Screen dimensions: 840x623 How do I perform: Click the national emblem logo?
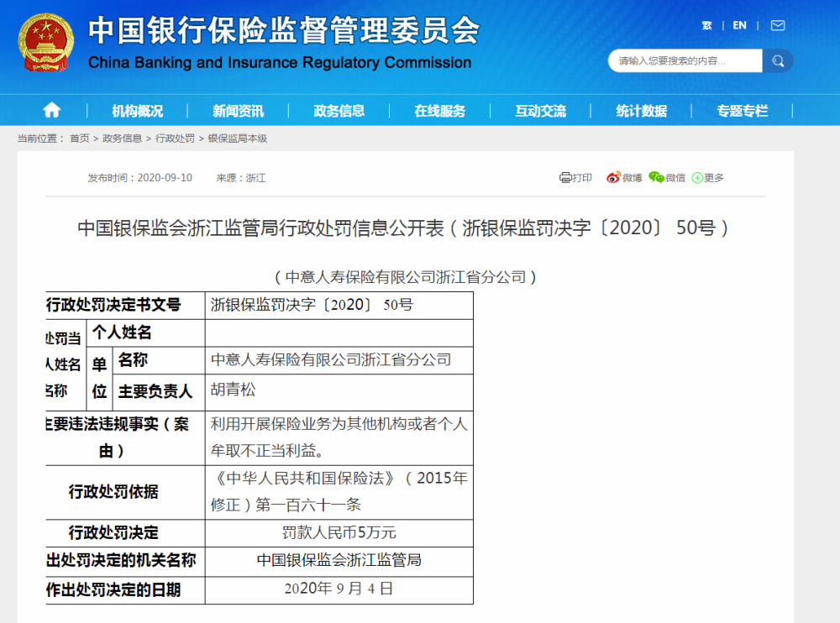pos(45,43)
